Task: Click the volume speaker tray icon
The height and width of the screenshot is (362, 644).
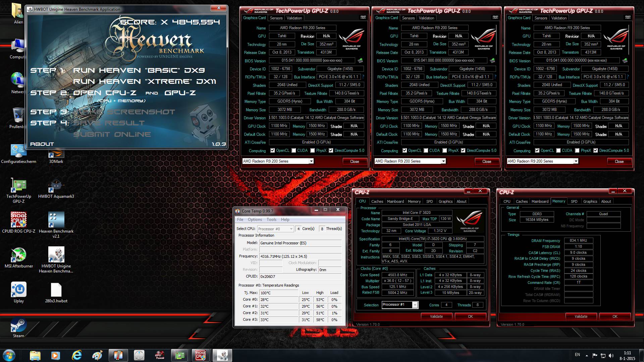Action: [x=611, y=355]
